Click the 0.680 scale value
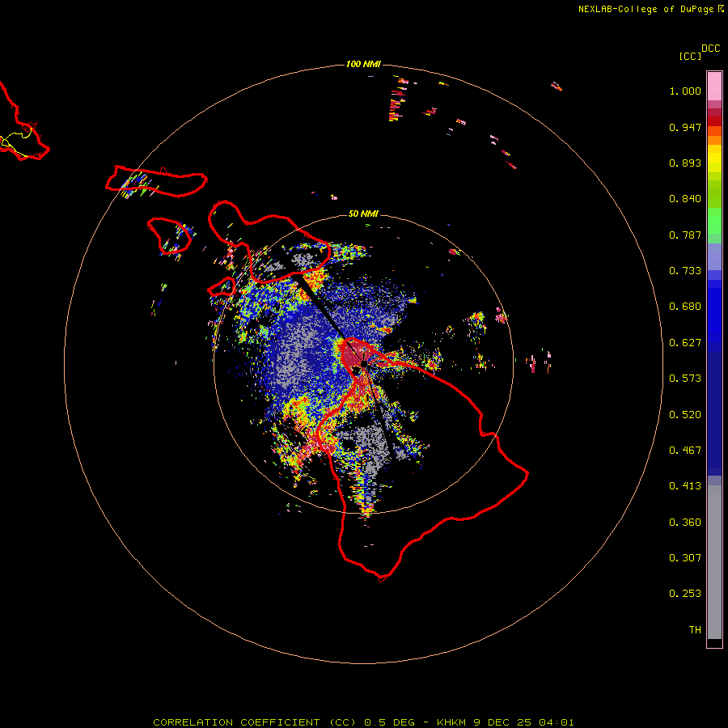The image size is (728, 728). pos(685,307)
